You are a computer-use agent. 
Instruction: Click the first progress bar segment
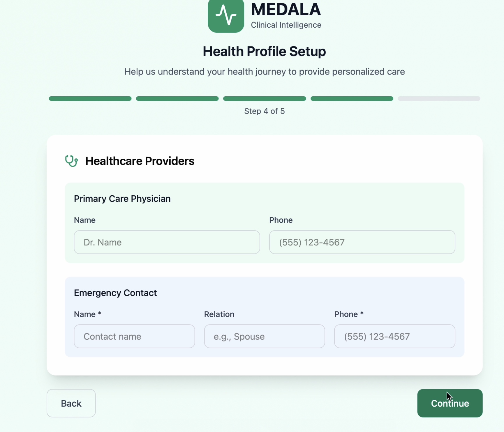click(90, 99)
